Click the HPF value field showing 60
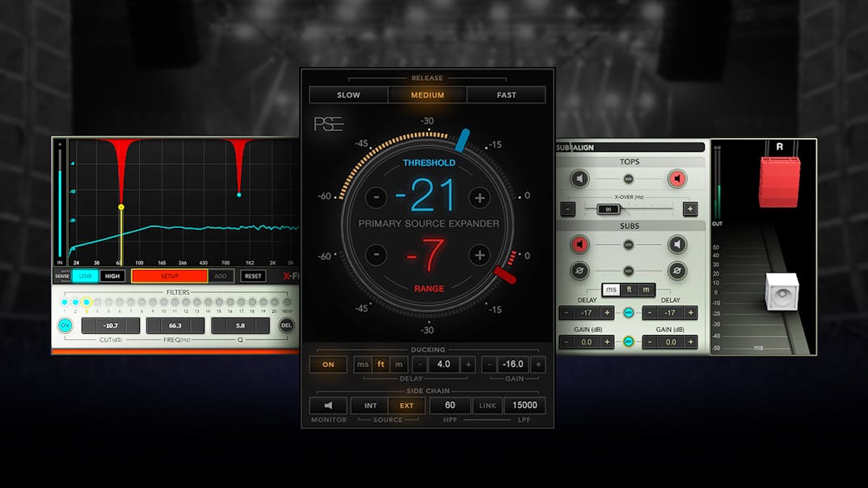 tap(450, 406)
